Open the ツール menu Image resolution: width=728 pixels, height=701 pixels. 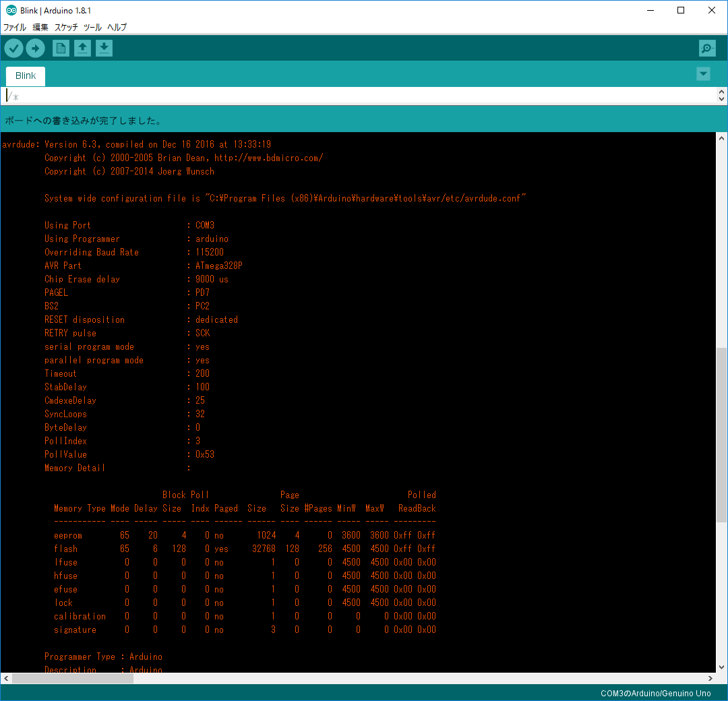tap(92, 28)
